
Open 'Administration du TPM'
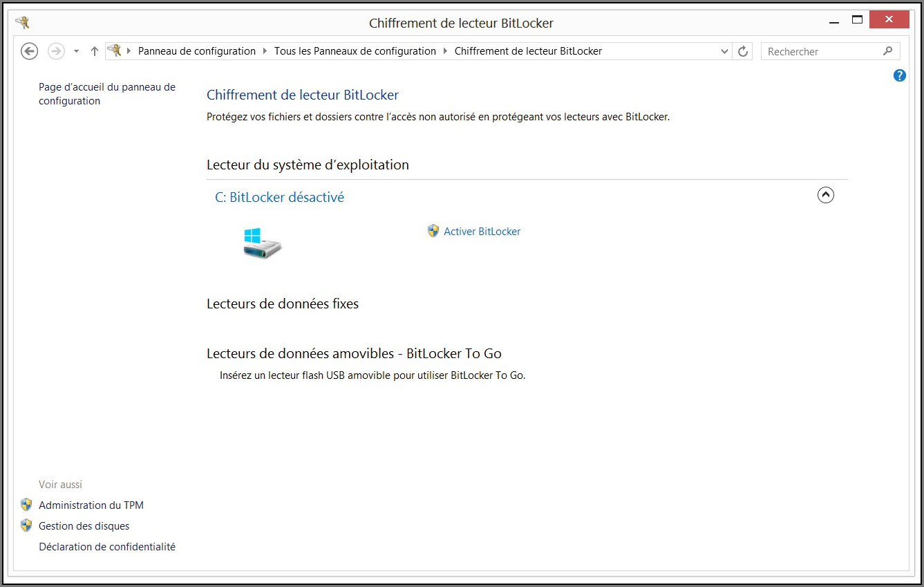[x=91, y=505]
